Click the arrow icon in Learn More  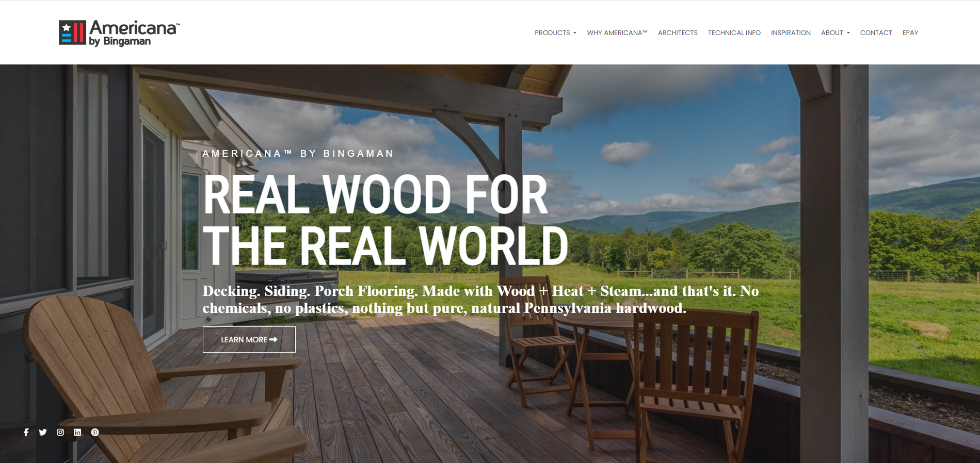click(274, 339)
